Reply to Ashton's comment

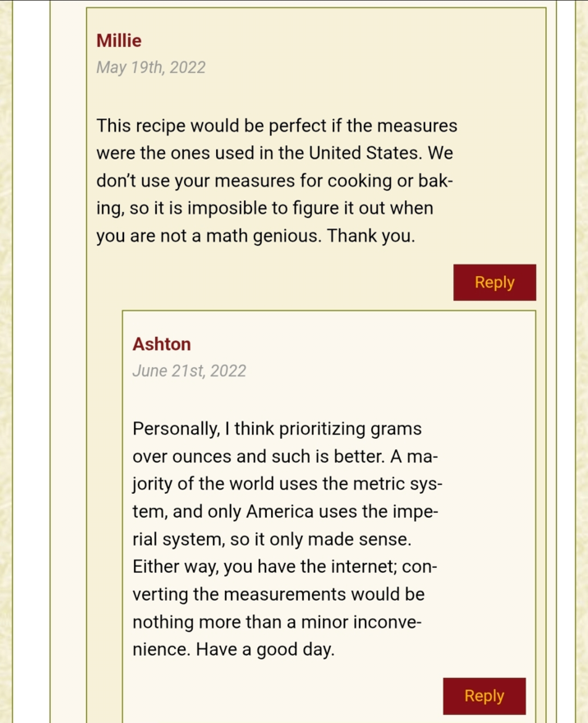tap(485, 696)
